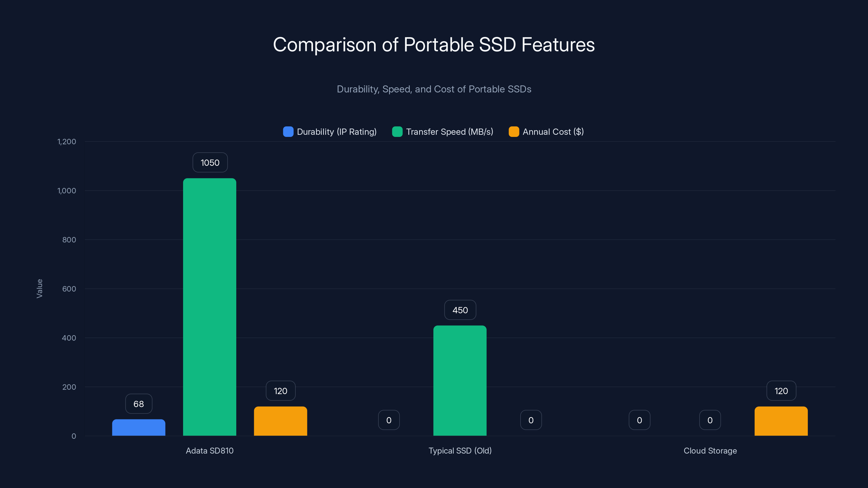The image size is (868, 488).
Task: Open the 0 label next to Typical SSD
Action: coord(389,420)
